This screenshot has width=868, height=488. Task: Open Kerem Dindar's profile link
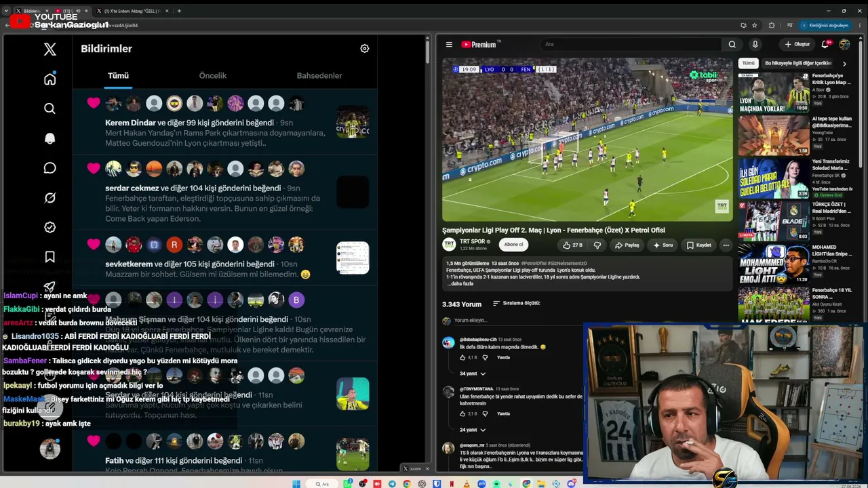pos(130,123)
